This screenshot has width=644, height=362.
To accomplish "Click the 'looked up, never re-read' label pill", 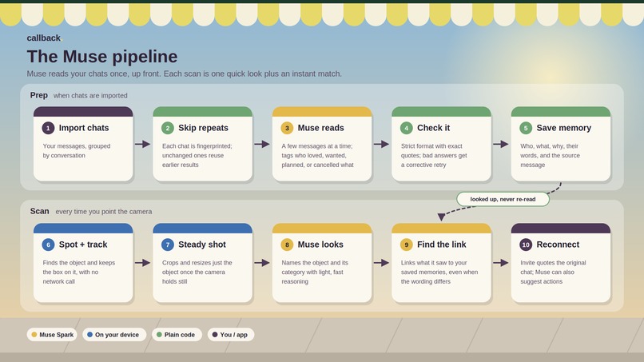I will 503,199.
